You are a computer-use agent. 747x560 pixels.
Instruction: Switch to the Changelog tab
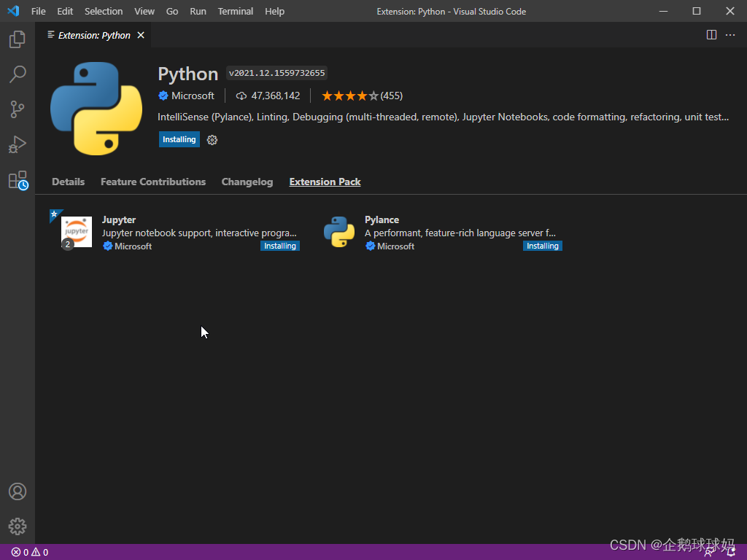point(247,182)
